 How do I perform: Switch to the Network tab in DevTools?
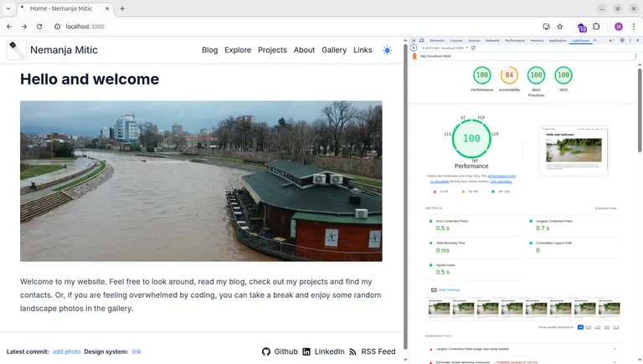click(492, 40)
